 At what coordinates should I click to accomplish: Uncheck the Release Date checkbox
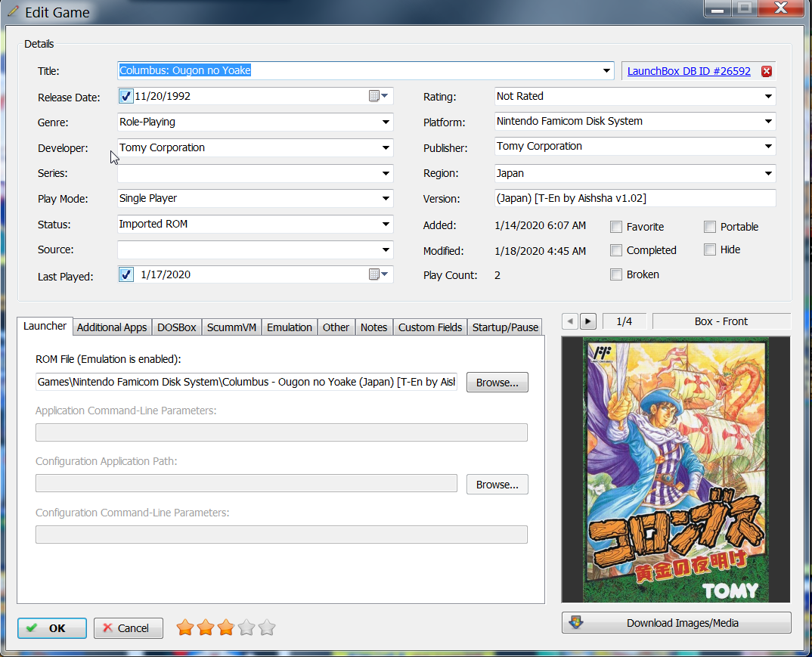(x=126, y=96)
